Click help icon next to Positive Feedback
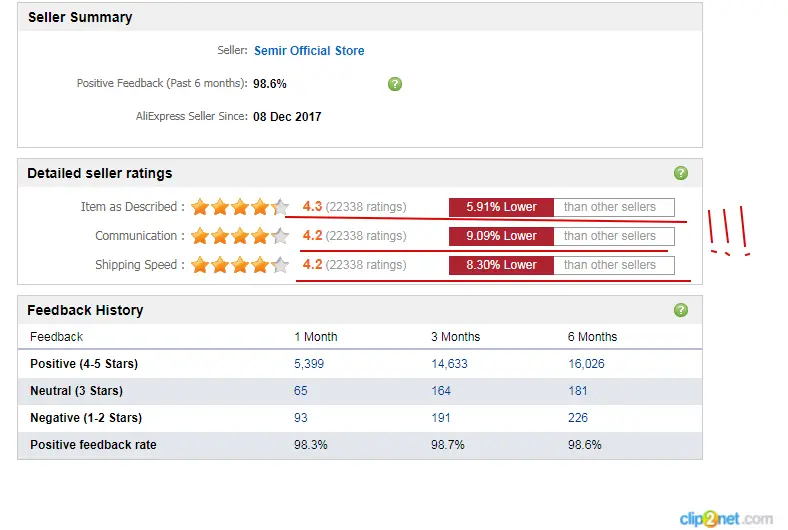788x530 pixels. [395, 84]
